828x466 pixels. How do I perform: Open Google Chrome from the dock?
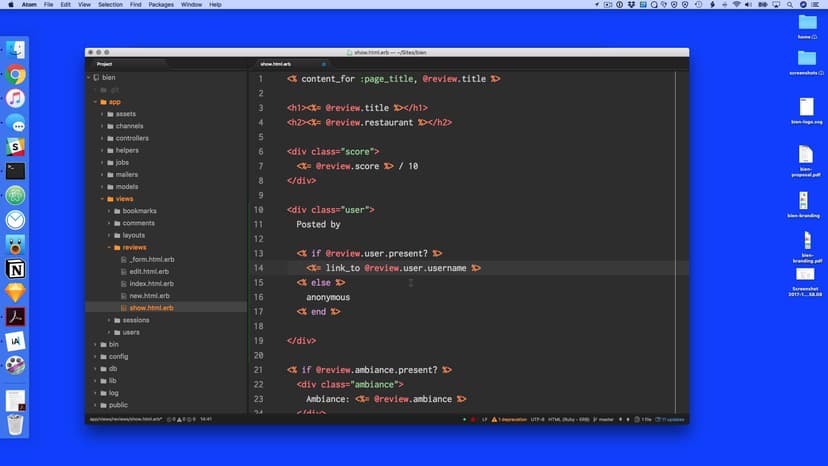pyautogui.click(x=15, y=74)
